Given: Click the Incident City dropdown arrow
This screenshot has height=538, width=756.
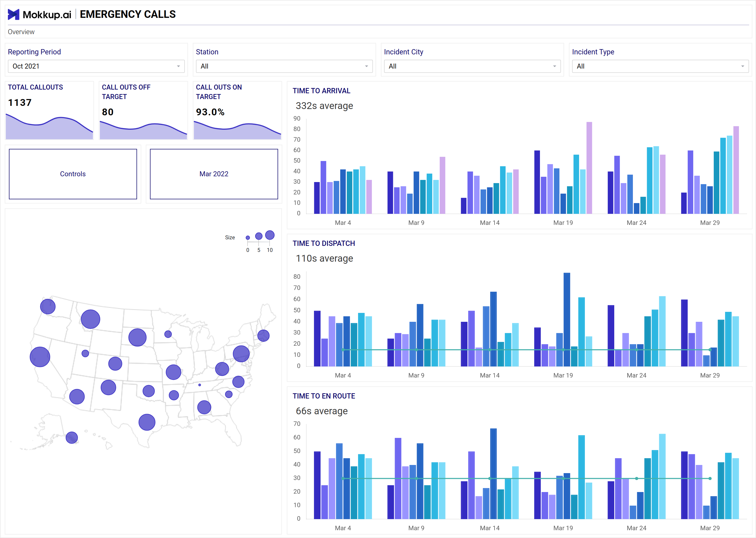Looking at the screenshot, I should point(554,66).
